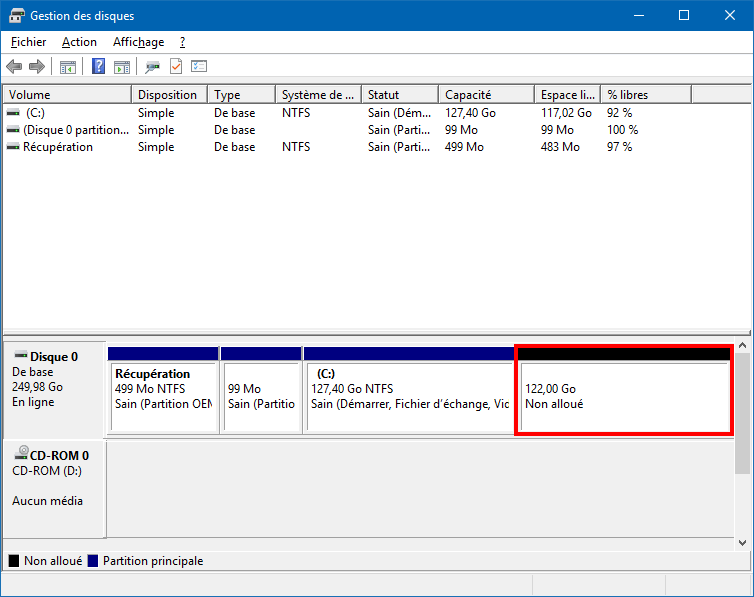754x597 pixels.
Task: Open the ? help menu
Action: point(182,42)
